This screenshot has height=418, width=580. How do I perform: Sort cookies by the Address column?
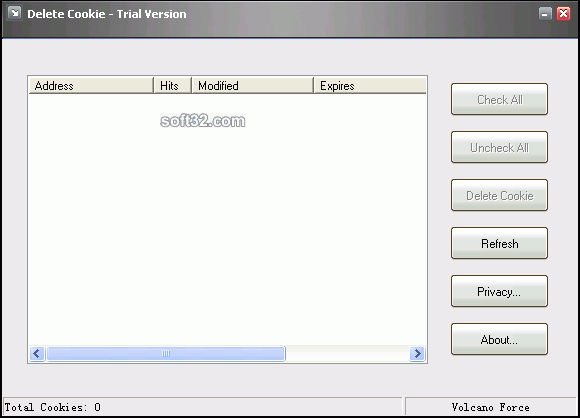click(91, 85)
